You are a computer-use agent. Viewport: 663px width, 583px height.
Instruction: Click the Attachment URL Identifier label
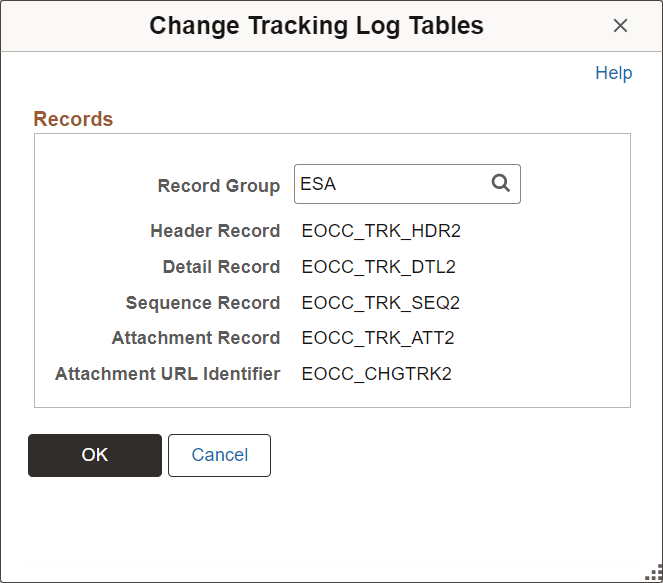[168, 374]
